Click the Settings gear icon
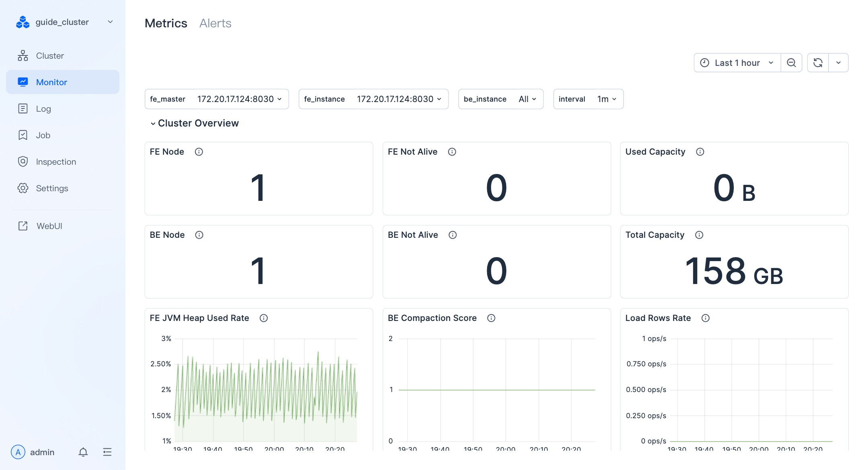 point(23,188)
